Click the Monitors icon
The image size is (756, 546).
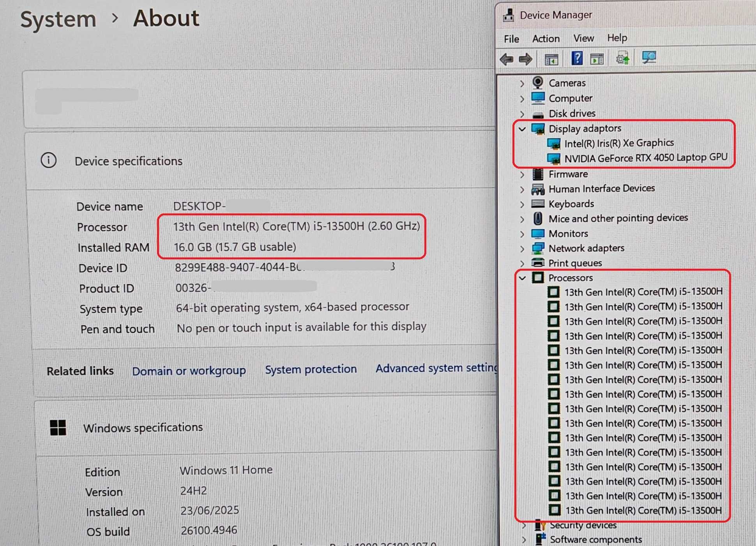[538, 234]
